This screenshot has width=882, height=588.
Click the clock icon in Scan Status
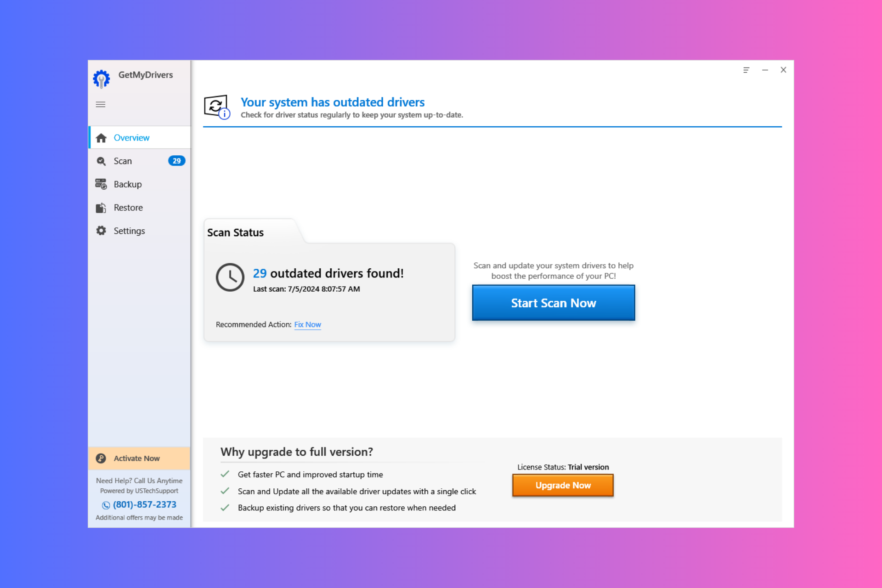(x=230, y=277)
